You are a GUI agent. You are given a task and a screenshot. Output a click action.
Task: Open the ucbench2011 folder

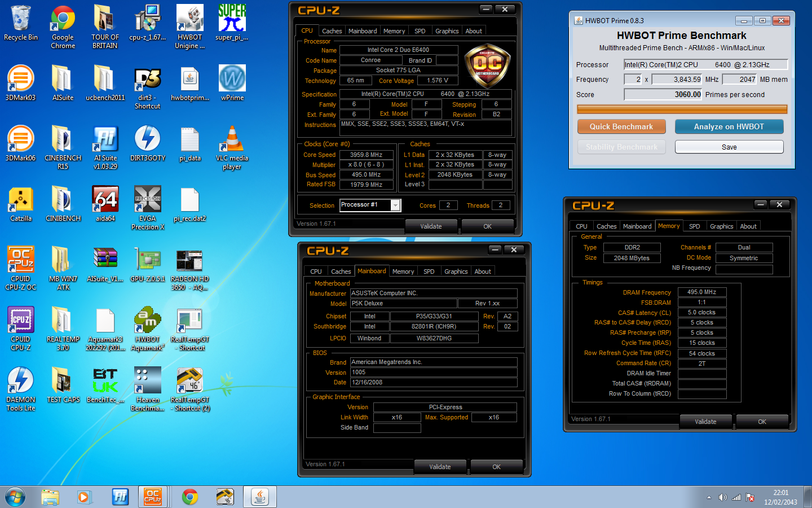pyautogui.click(x=105, y=84)
